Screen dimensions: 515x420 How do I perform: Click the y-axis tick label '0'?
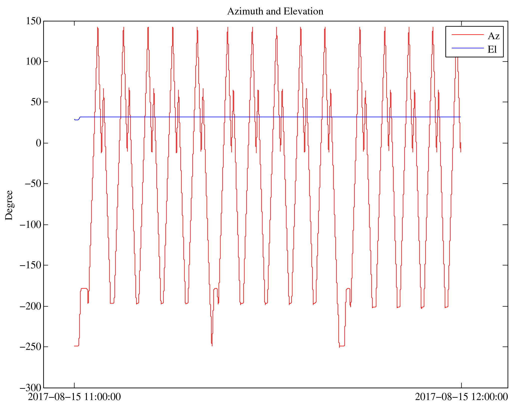pos(38,143)
